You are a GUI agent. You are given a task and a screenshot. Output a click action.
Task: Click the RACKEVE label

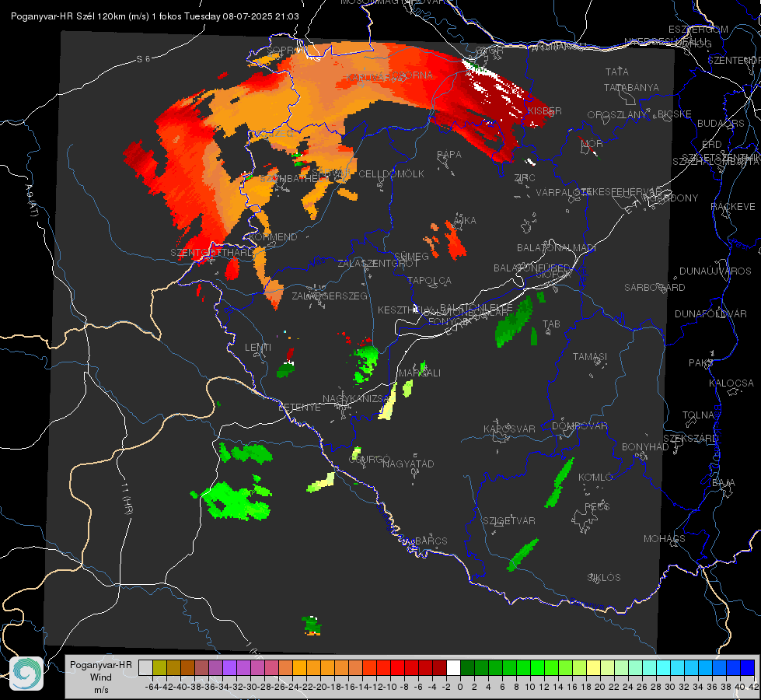(733, 207)
